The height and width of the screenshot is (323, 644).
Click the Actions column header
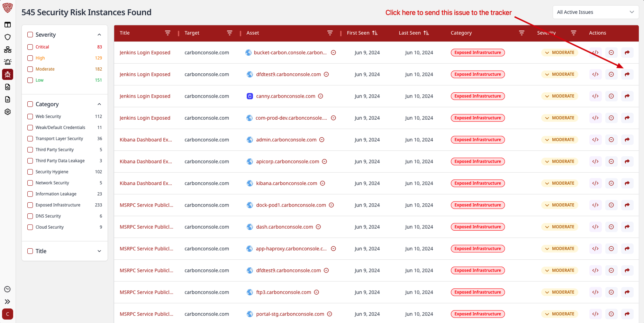point(597,33)
